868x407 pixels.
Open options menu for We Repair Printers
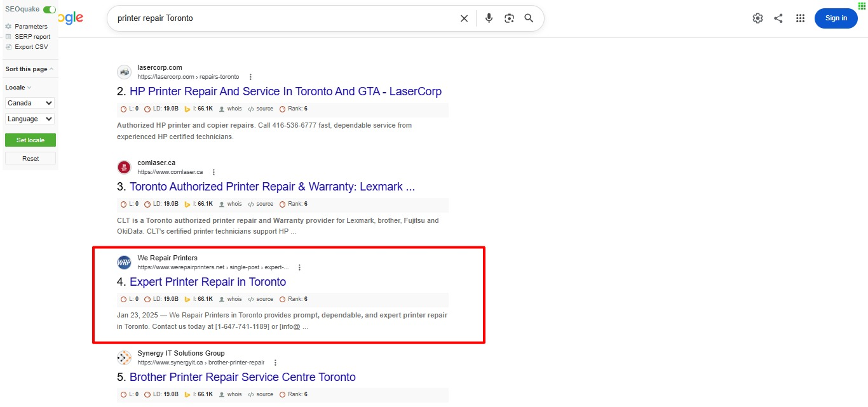299,267
